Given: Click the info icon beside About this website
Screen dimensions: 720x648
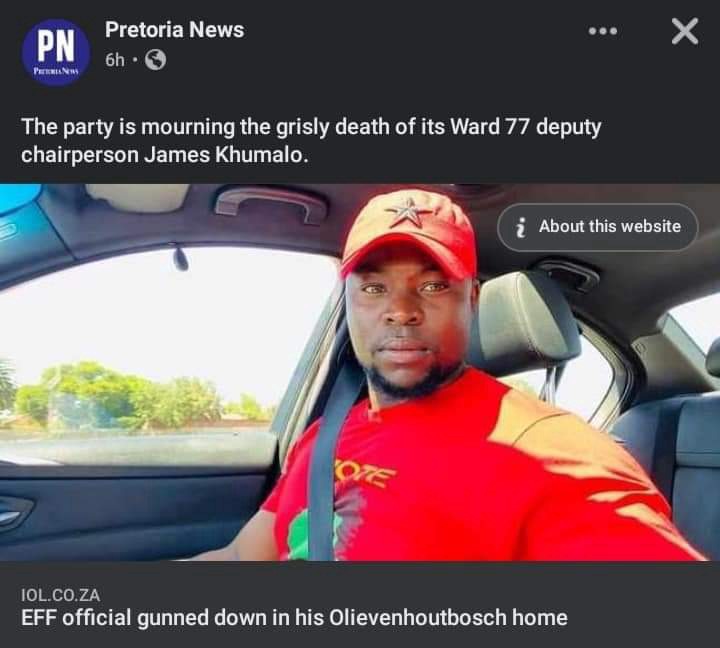Looking at the screenshot, I should tap(520, 227).
